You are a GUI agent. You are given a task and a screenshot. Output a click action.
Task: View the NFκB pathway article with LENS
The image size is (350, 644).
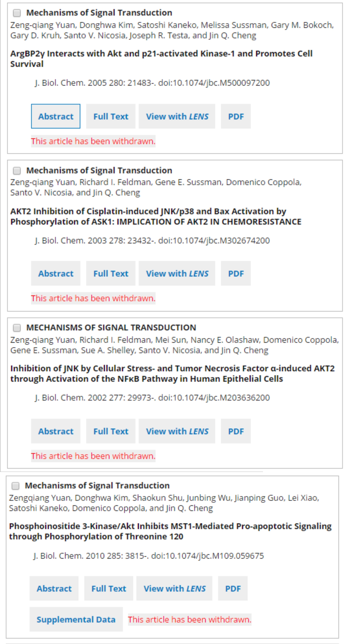point(177,431)
